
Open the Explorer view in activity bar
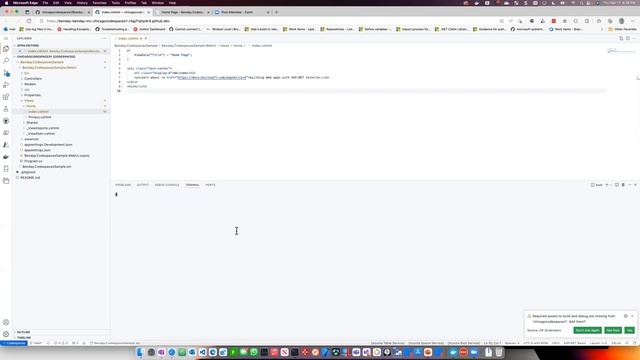6,49
